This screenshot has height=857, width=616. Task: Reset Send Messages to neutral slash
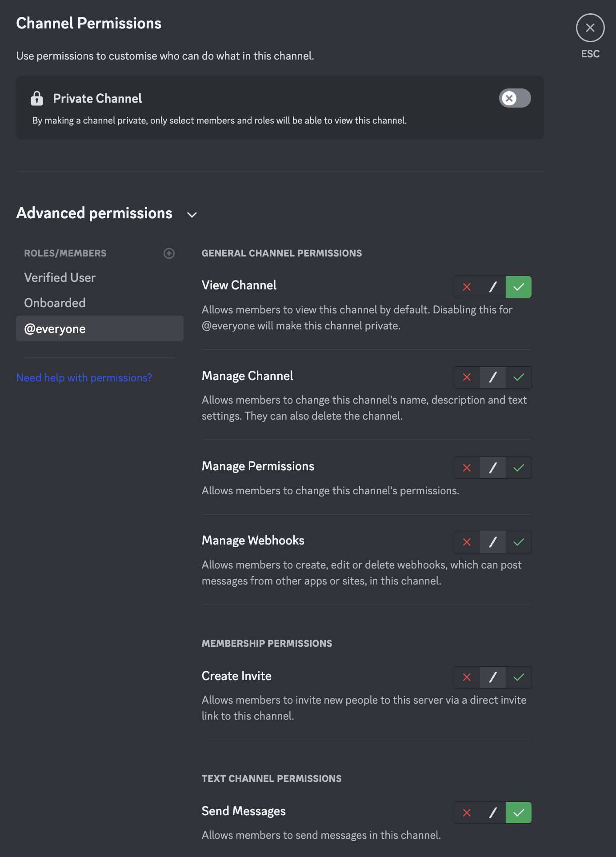coord(493,813)
